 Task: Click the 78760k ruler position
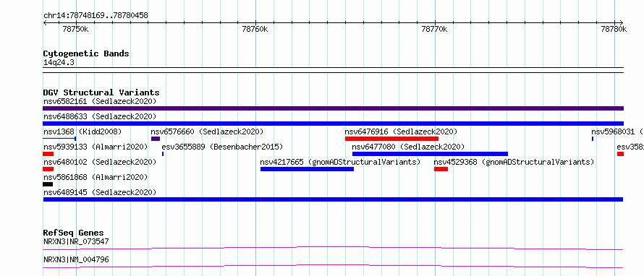pyautogui.click(x=255, y=29)
